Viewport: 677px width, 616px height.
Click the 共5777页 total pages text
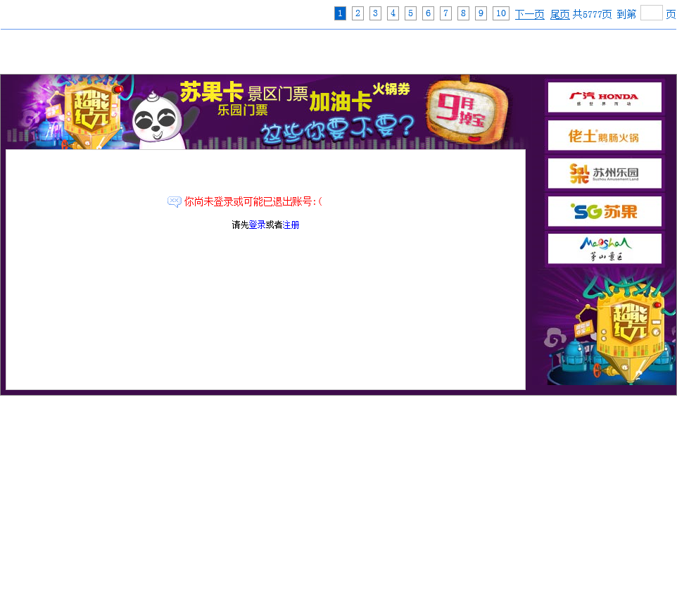[592, 14]
